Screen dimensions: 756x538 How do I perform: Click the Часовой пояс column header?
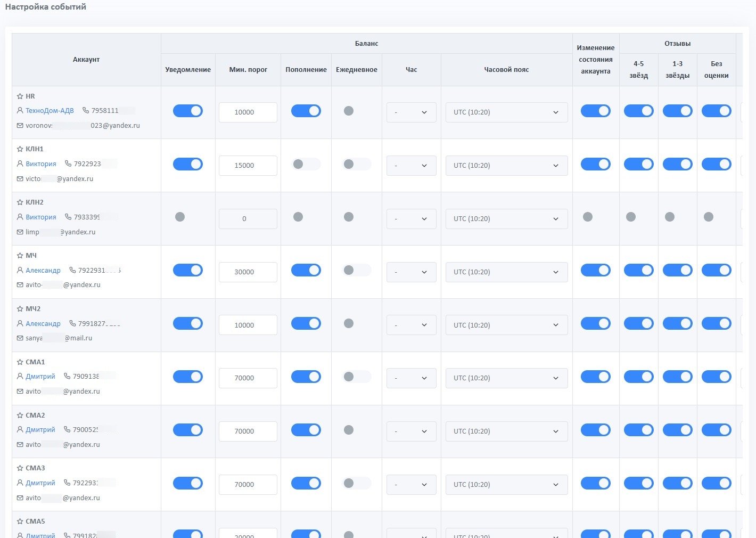[507, 70]
